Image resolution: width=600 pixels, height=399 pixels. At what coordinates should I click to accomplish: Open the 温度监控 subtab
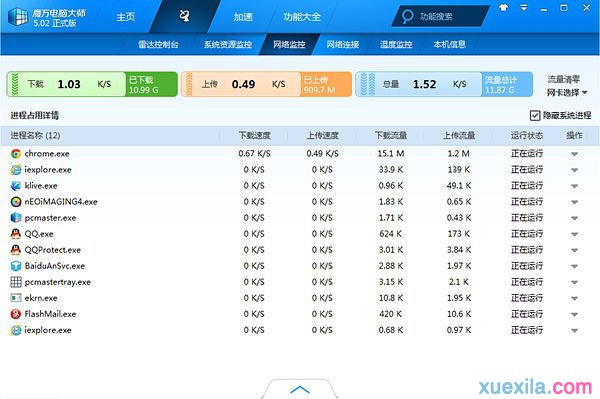pyautogui.click(x=396, y=44)
